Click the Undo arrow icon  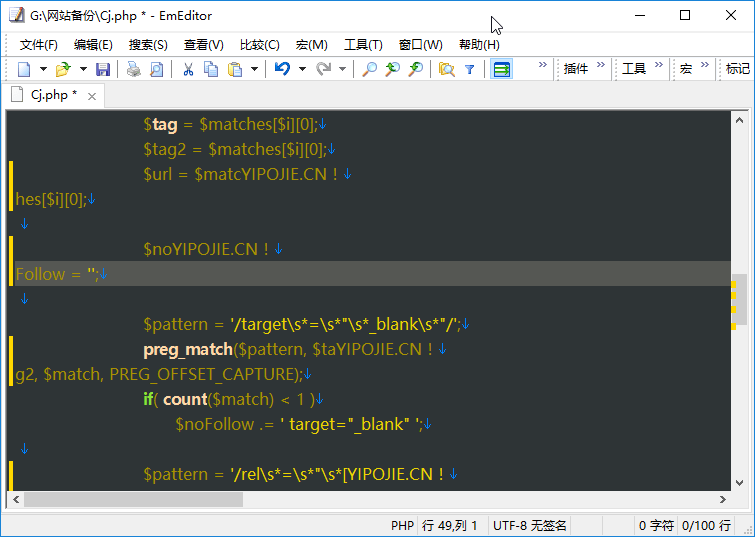(x=282, y=69)
